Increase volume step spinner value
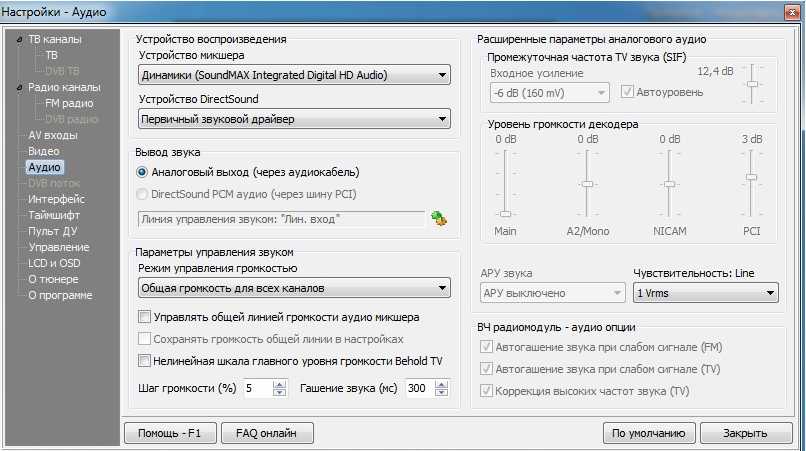 (281, 383)
